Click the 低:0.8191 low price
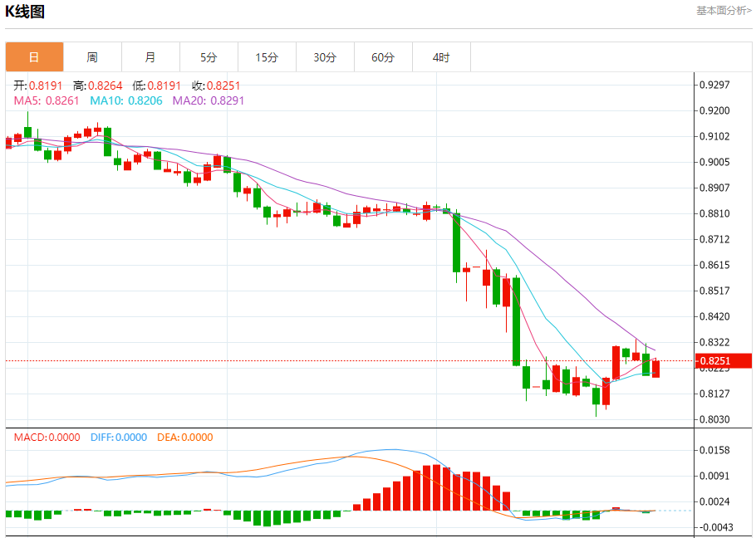756x538 pixels. (x=157, y=86)
